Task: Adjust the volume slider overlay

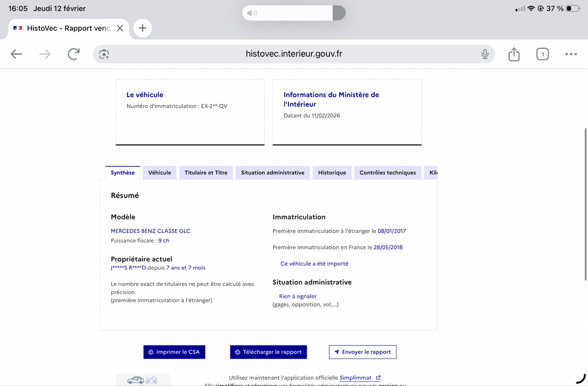Action: [294, 13]
